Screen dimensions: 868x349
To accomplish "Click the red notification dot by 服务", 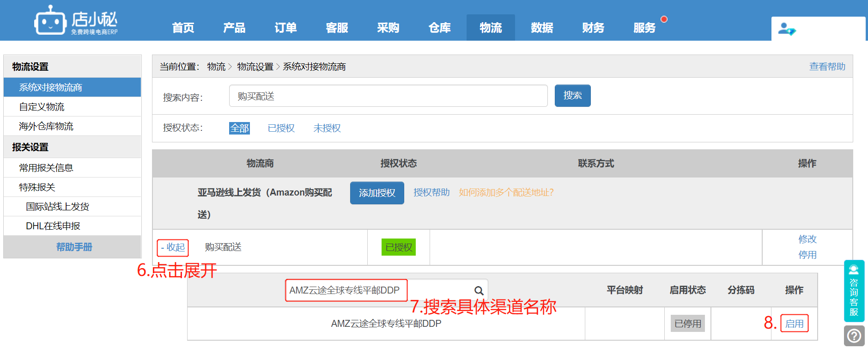I will click(x=664, y=19).
